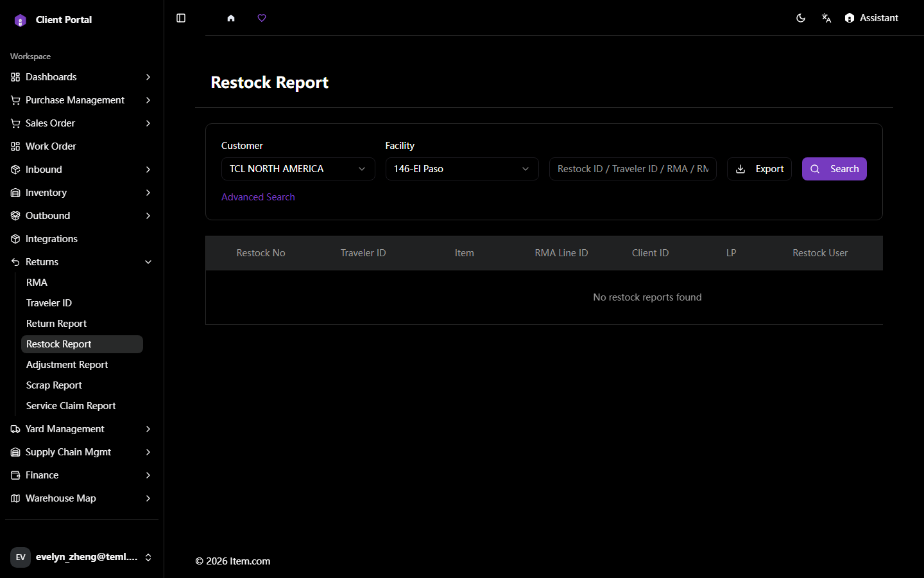This screenshot has width=924, height=578.
Task: Select Traveler ID in sidebar
Action: 82,303
